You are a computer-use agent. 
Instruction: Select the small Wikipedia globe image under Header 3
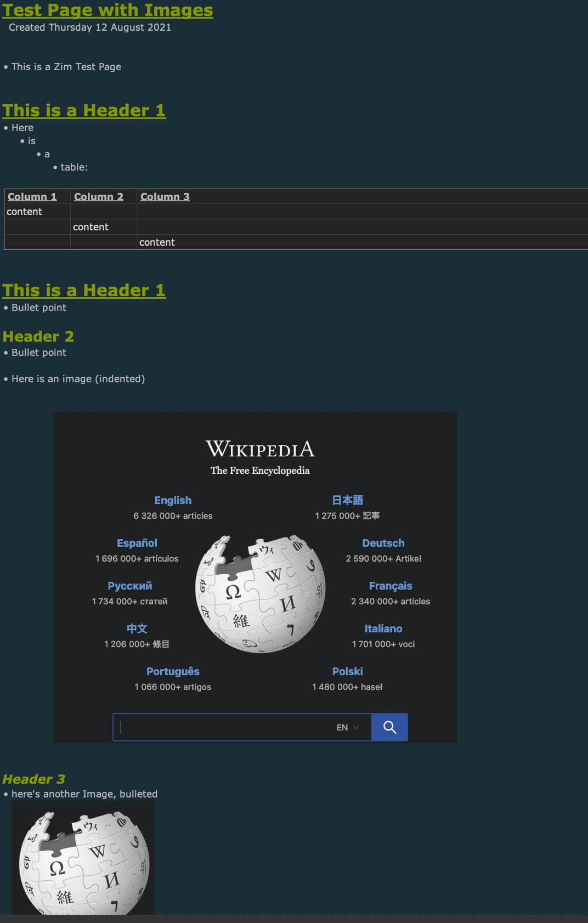[83, 858]
